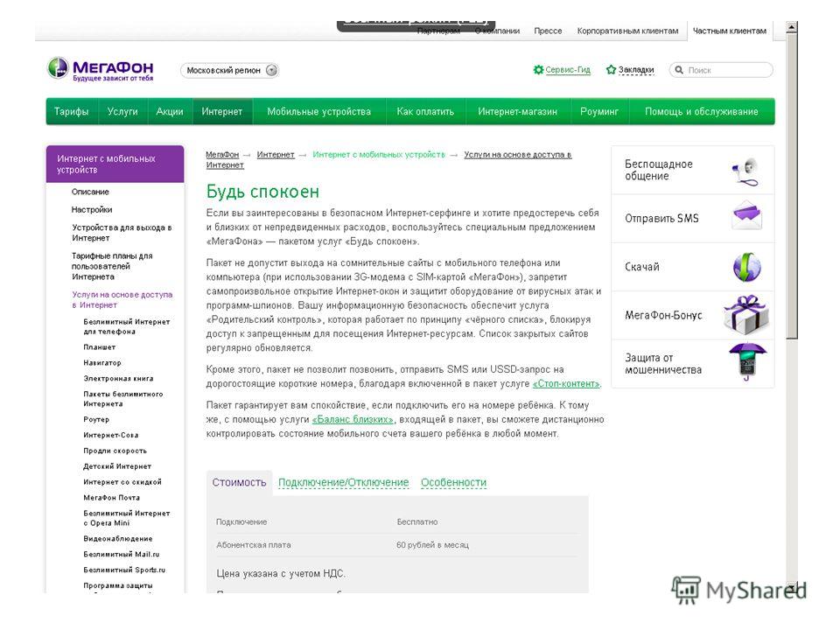The width and height of the screenshot is (840, 630).
Task: Open the Видеонаблюдение sidebar link
Action: 118,538
